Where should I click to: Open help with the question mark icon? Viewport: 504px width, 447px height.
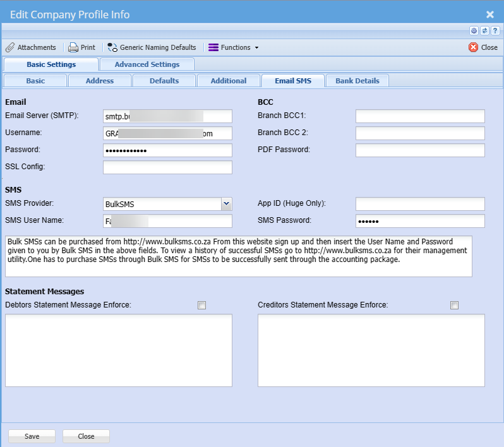pyautogui.click(x=495, y=30)
